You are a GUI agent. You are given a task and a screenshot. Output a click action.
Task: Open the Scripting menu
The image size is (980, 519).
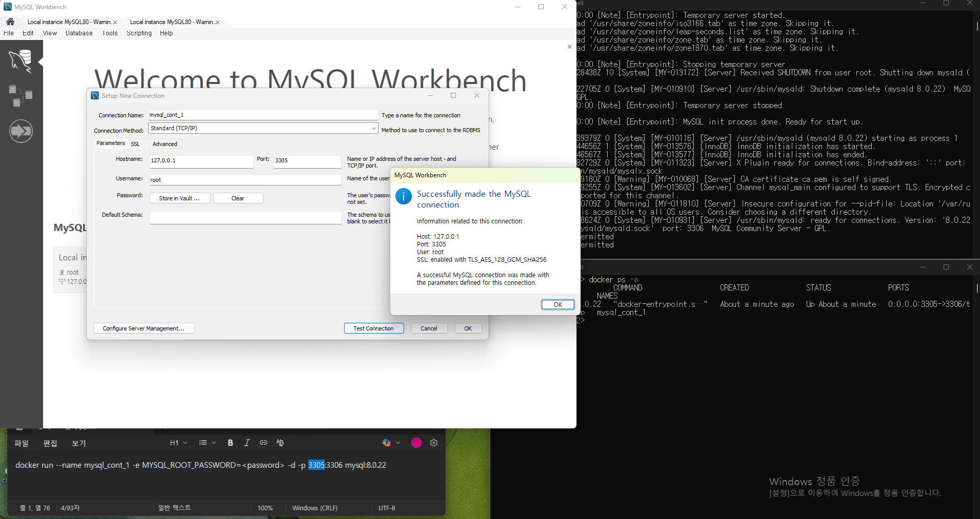tap(139, 33)
